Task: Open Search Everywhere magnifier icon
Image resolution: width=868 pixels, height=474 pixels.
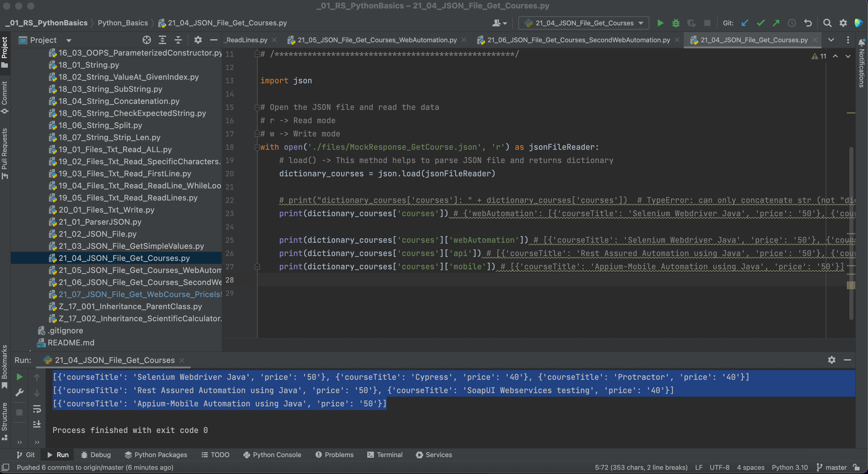Action: coord(827,23)
